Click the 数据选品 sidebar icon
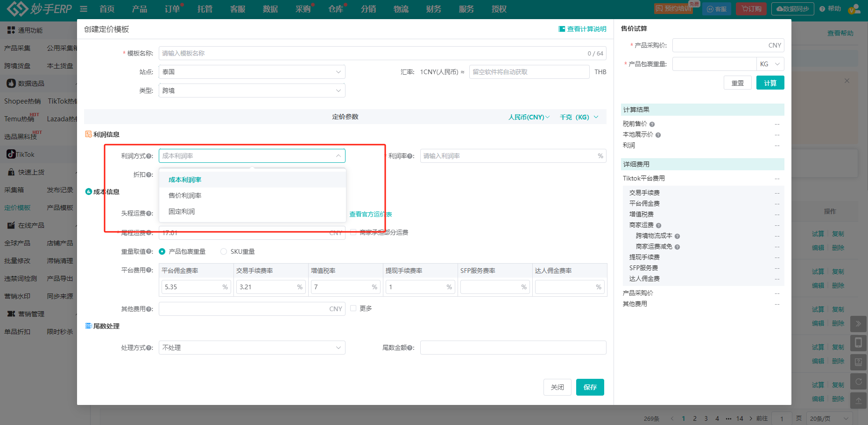 tap(11, 83)
